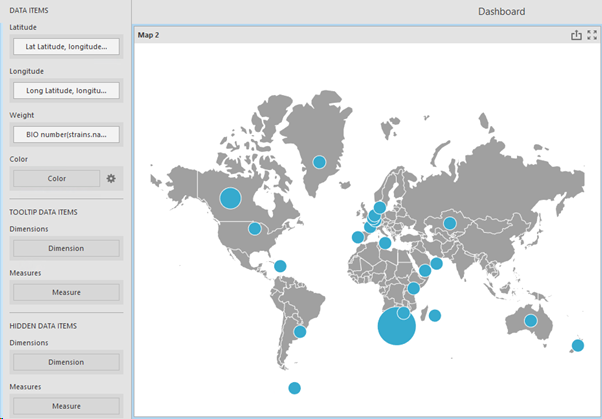Image resolution: width=602 pixels, height=419 pixels.
Task: Click the large bubble over Canada
Action: (x=230, y=198)
